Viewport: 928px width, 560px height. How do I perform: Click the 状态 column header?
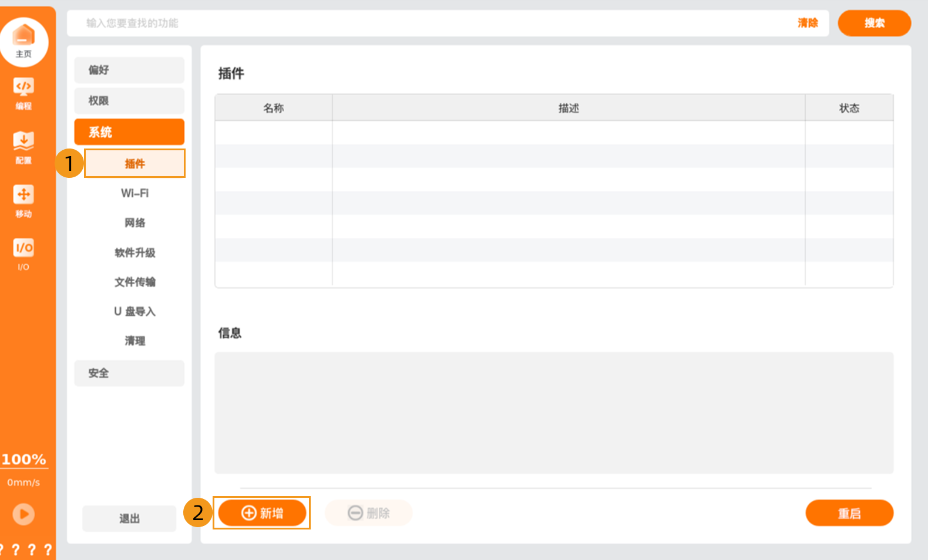[849, 108]
